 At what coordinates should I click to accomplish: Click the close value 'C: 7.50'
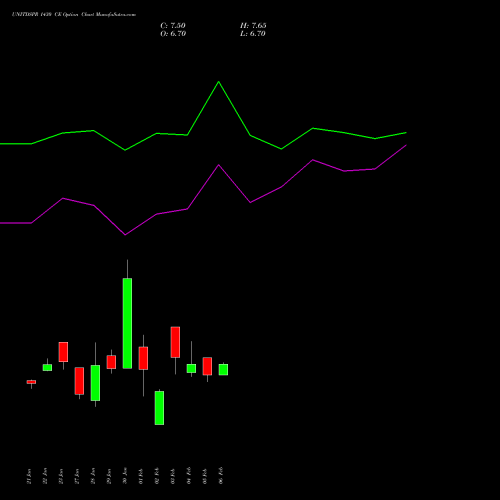point(173,26)
